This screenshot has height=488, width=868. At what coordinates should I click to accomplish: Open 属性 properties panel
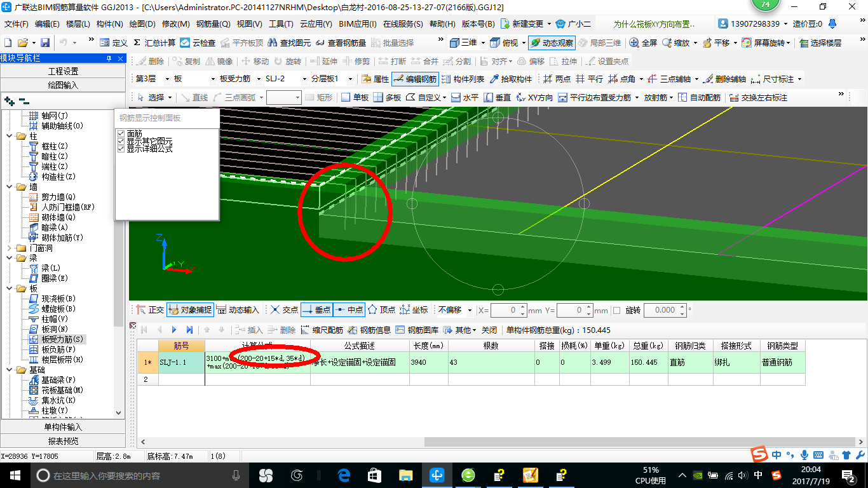click(375, 79)
